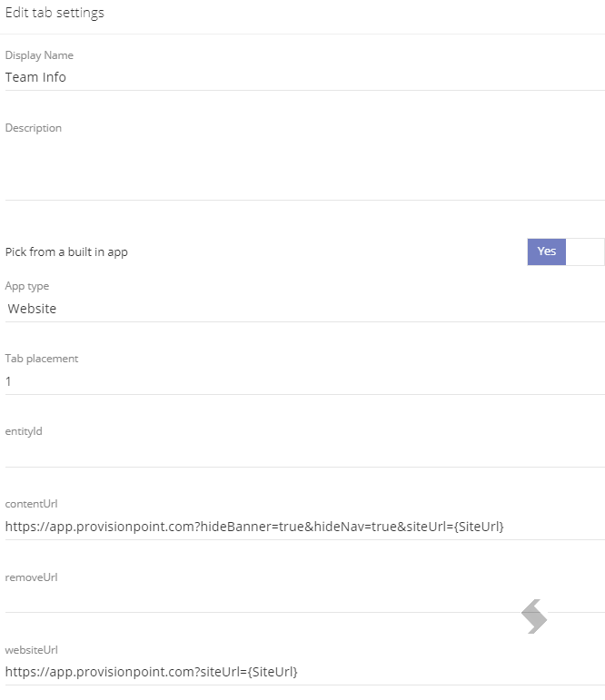Click the Display Name field containing Team Info
Viewport: 605px width, 700px height.
coord(304,78)
